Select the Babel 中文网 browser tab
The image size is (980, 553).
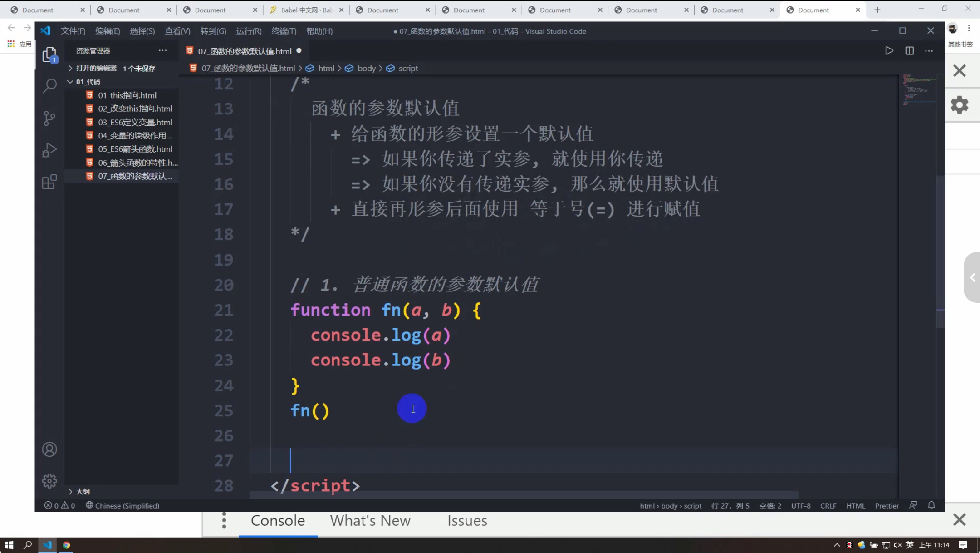(x=306, y=10)
